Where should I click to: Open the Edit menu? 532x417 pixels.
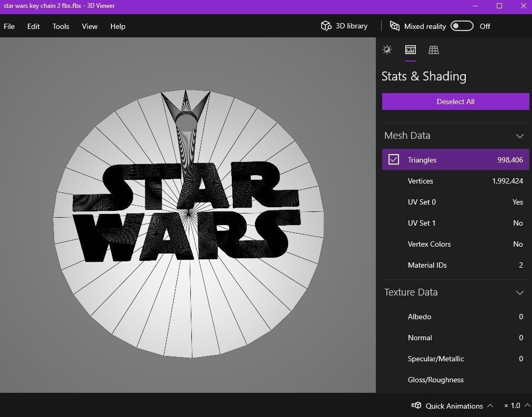(33, 26)
